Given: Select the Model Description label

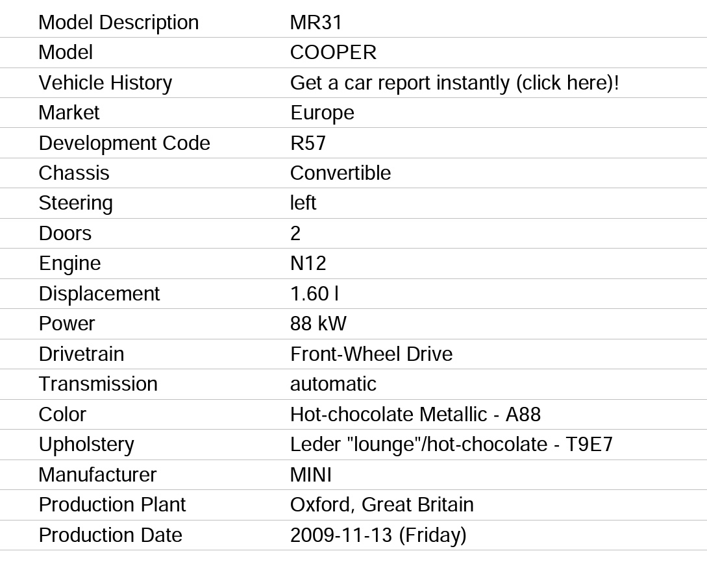Looking at the screenshot, I should (119, 23).
